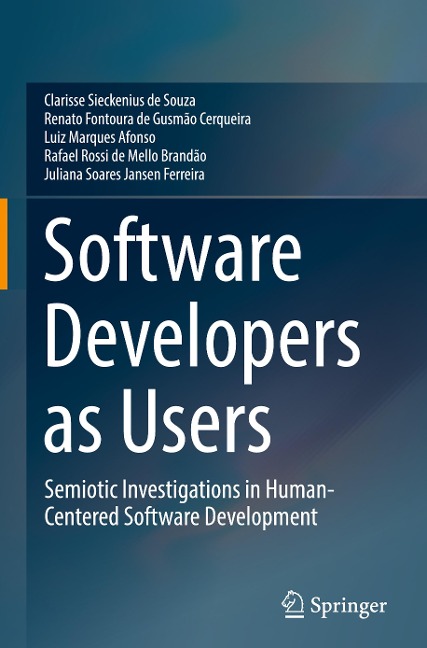Click subtitle line 'Centered Software Development'
The image size is (427, 648).
(x=181, y=516)
